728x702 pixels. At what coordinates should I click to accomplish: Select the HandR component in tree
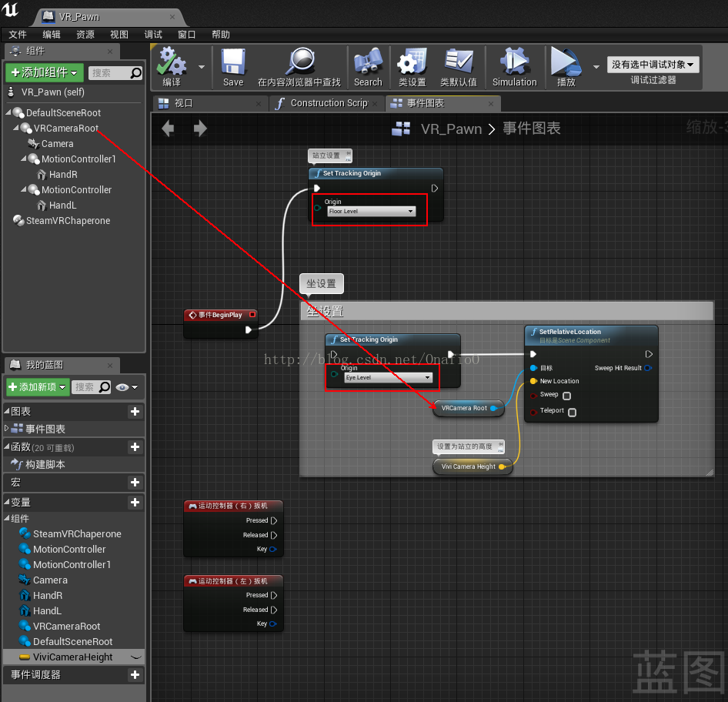(x=63, y=174)
